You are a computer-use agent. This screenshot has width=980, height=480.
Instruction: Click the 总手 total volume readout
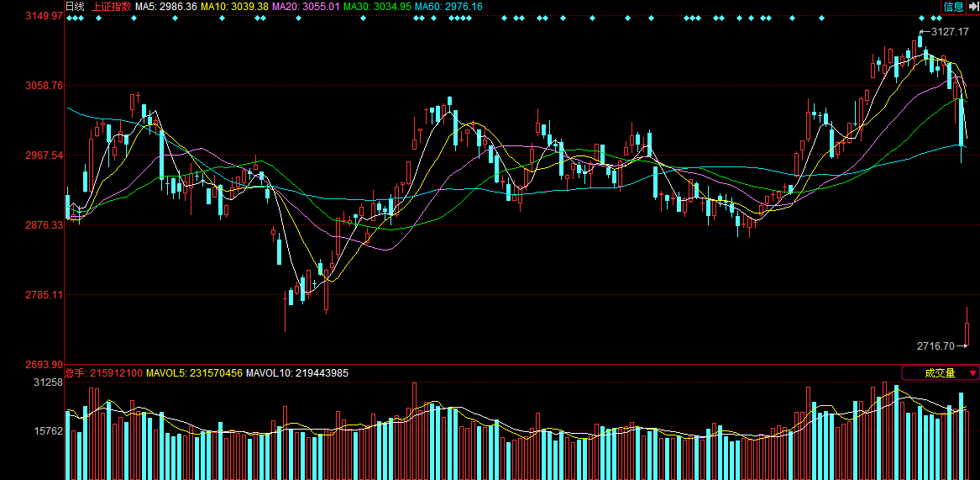pyautogui.click(x=103, y=373)
